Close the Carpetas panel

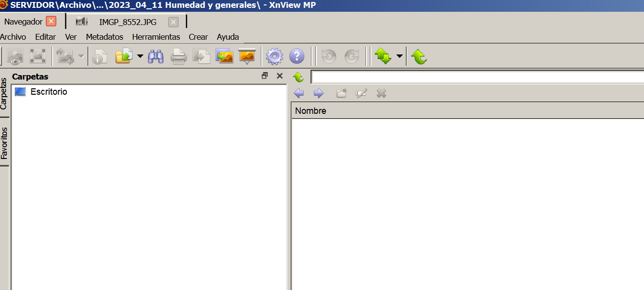280,76
